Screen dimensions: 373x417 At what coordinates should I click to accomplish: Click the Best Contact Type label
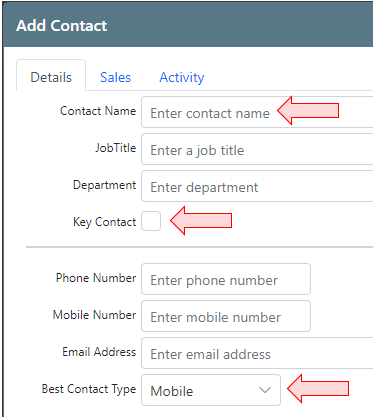coord(89,389)
